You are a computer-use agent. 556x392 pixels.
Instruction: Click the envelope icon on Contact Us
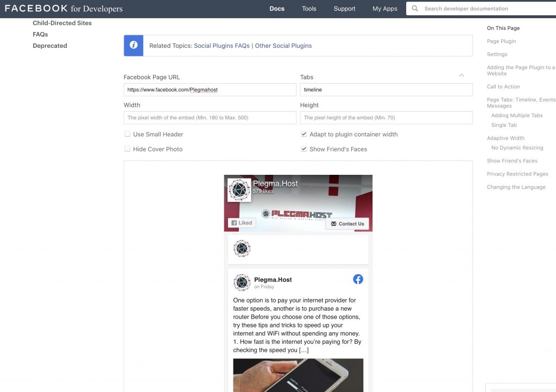point(334,224)
